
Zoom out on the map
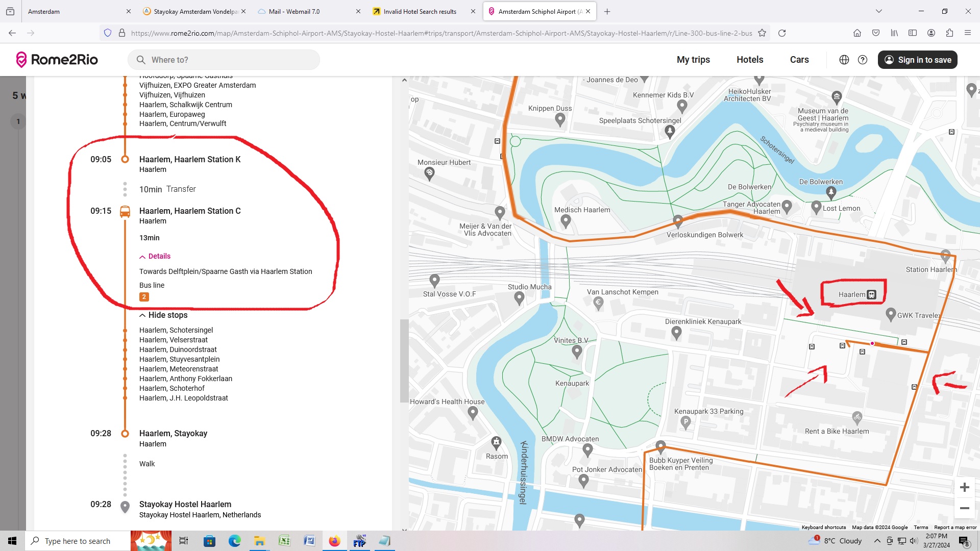[x=964, y=508]
